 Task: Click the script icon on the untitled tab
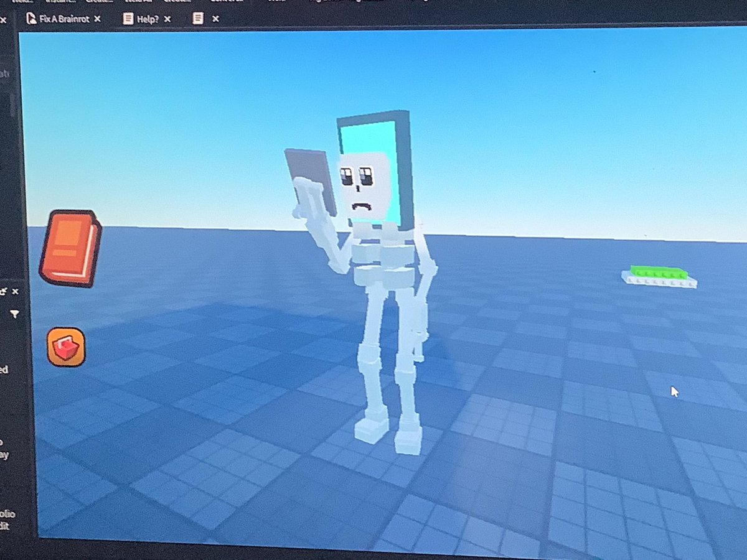tap(197, 19)
